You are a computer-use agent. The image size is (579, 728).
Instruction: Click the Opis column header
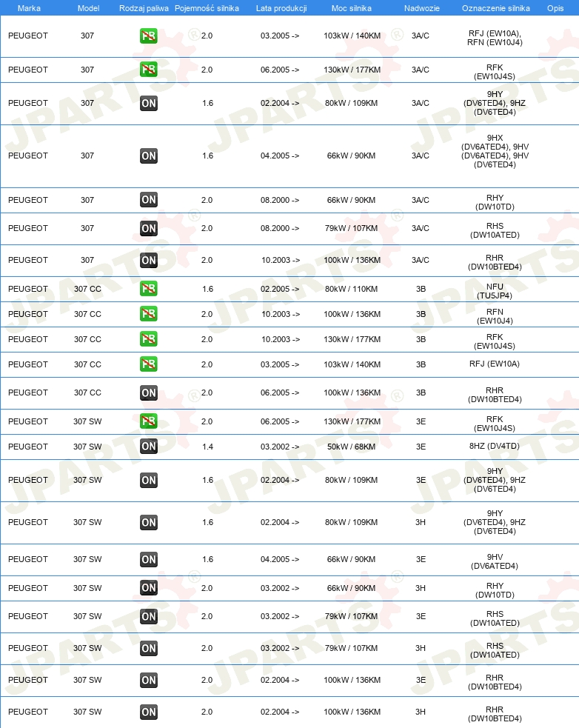click(x=555, y=8)
